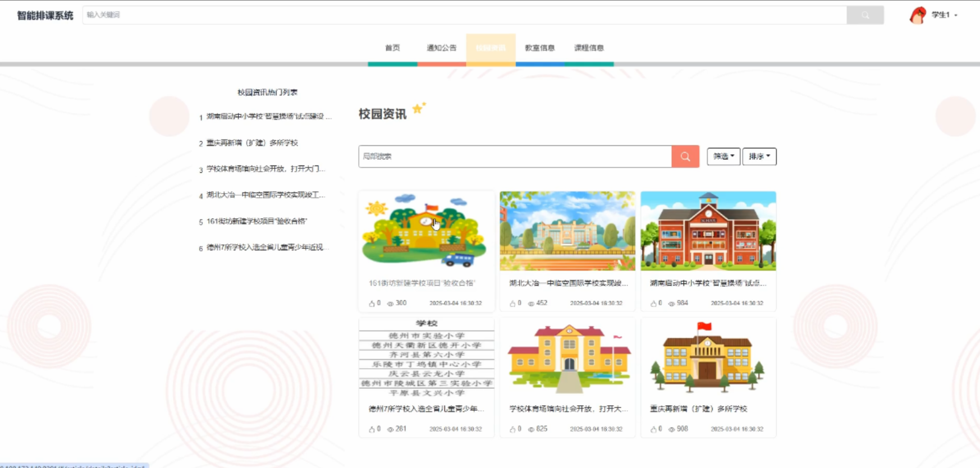The width and height of the screenshot is (980, 468).
Task: Open hot list item 重庆再新增（扩建）多所学校
Action: click(252, 143)
